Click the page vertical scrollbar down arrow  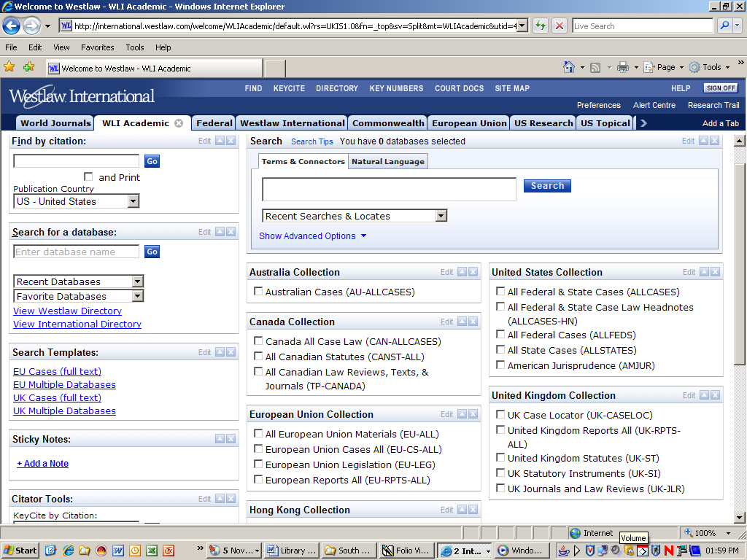pyautogui.click(x=739, y=518)
